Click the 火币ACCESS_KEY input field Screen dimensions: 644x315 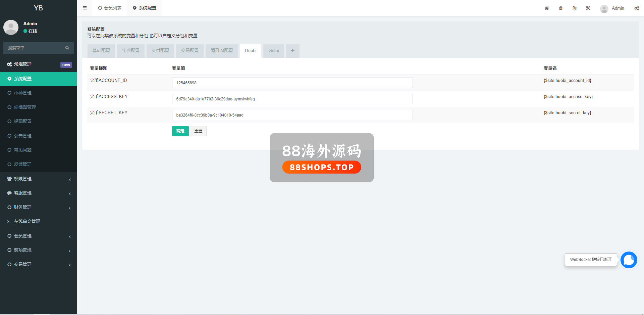pos(292,99)
